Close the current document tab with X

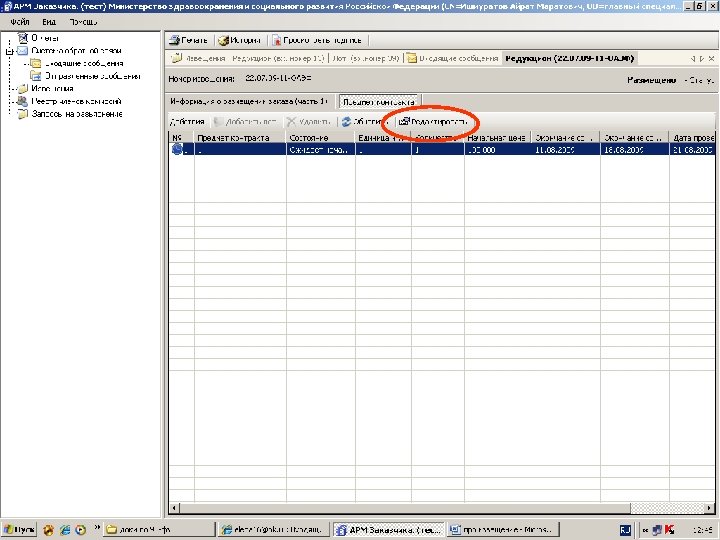coord(711,59)
